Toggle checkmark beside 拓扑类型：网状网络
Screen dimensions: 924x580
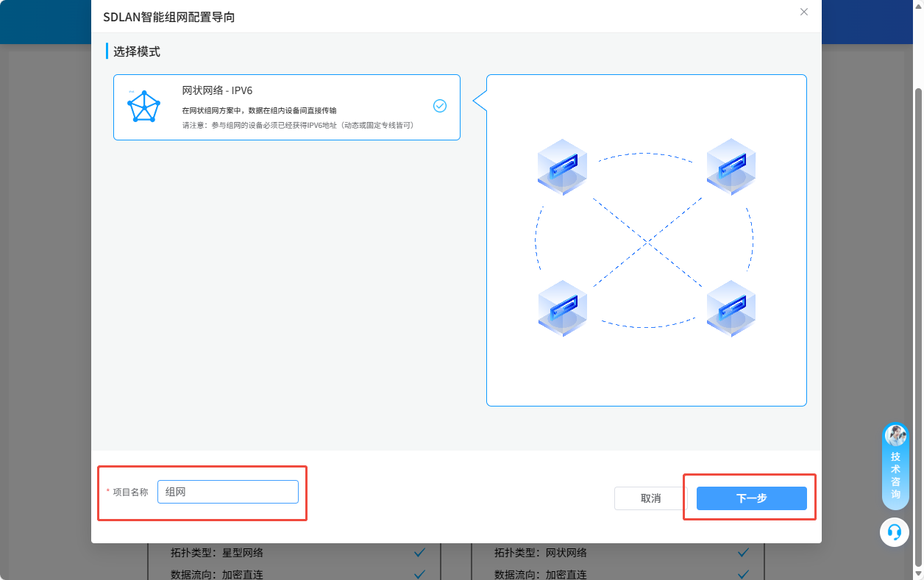(x=743, y=553)
